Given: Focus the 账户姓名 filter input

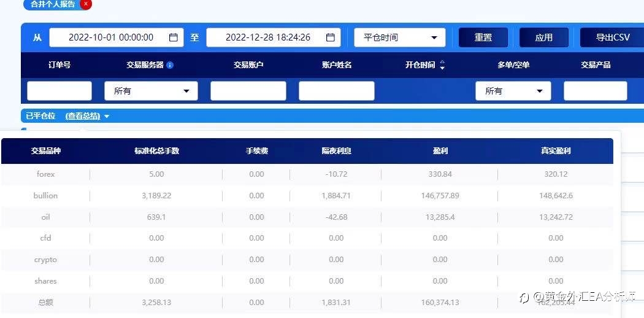Looking at the screenshot, I should [x=336, y=91].
